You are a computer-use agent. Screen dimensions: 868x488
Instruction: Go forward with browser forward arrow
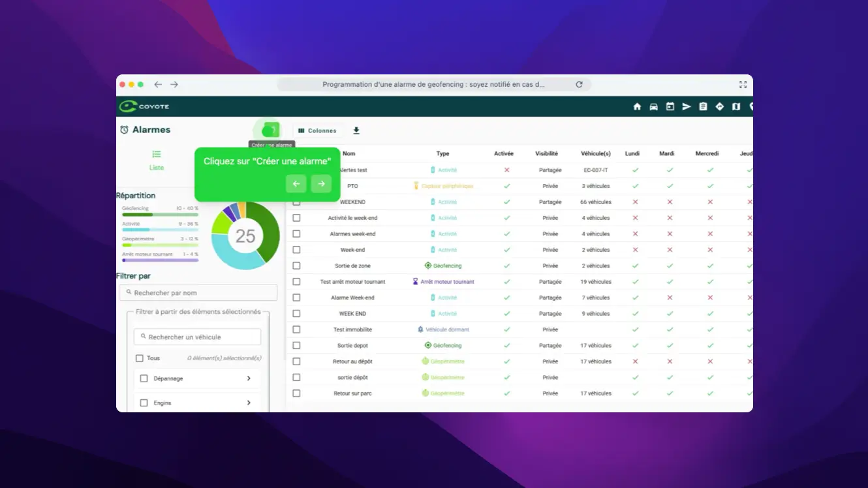(174, 85)
